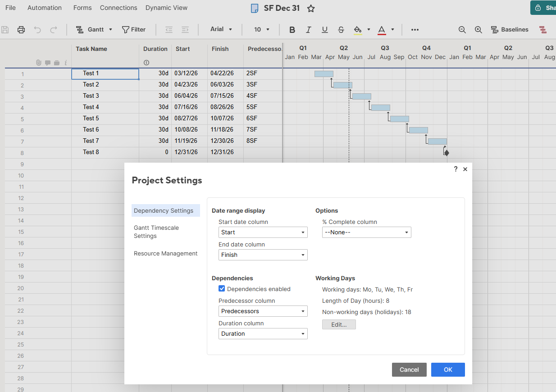Select Test 4 start date 07/16/26

[x=189, y=108]
